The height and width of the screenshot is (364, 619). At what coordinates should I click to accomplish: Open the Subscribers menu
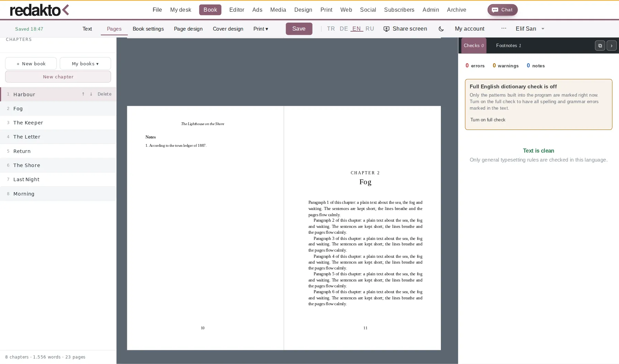[x=399, y=10]
